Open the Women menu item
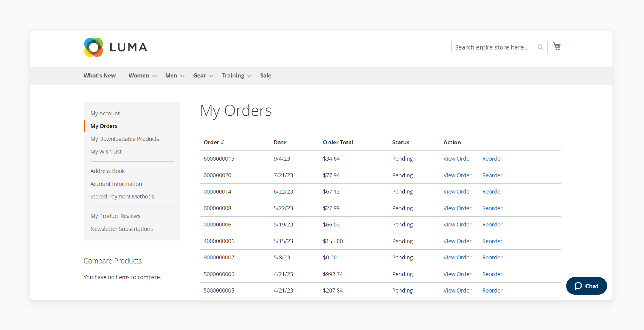The width and height of the screenshot is (644, 330). click(x=139, y=76)
